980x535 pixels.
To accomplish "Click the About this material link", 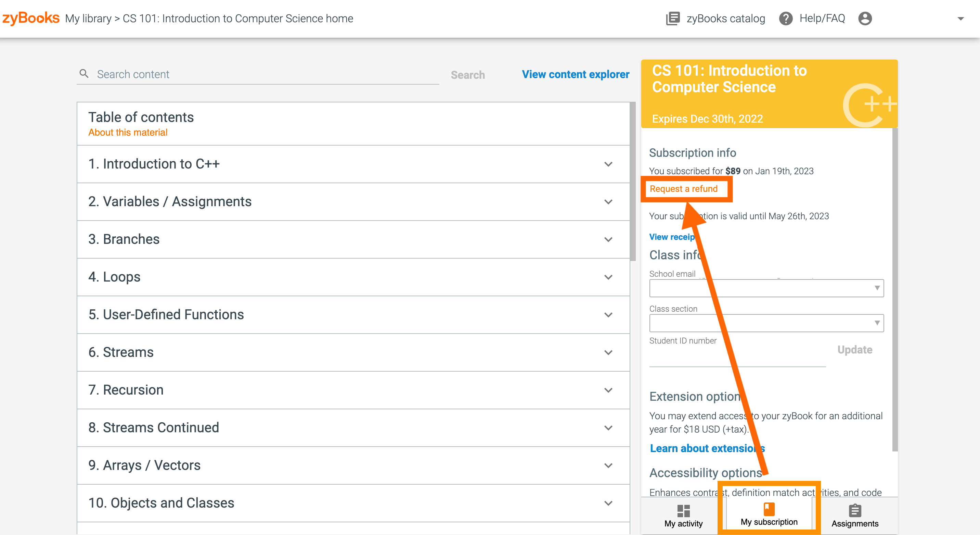I will click(x=128, y=133).
